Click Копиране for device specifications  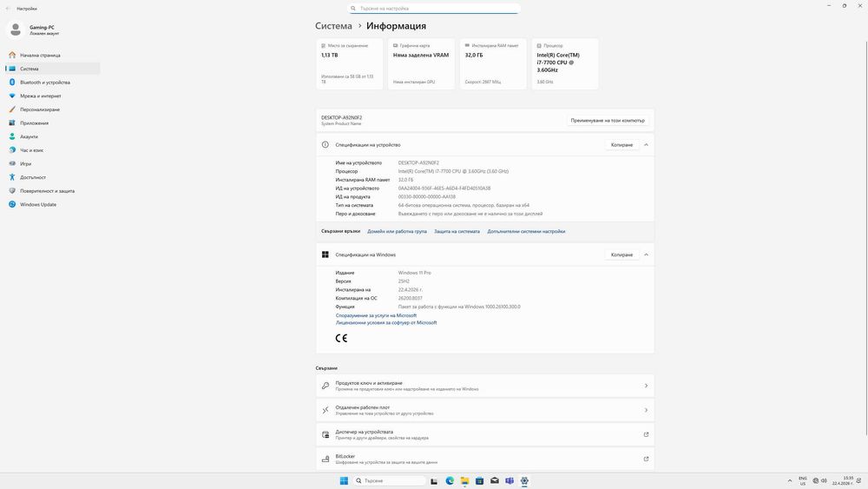[621, 144]
